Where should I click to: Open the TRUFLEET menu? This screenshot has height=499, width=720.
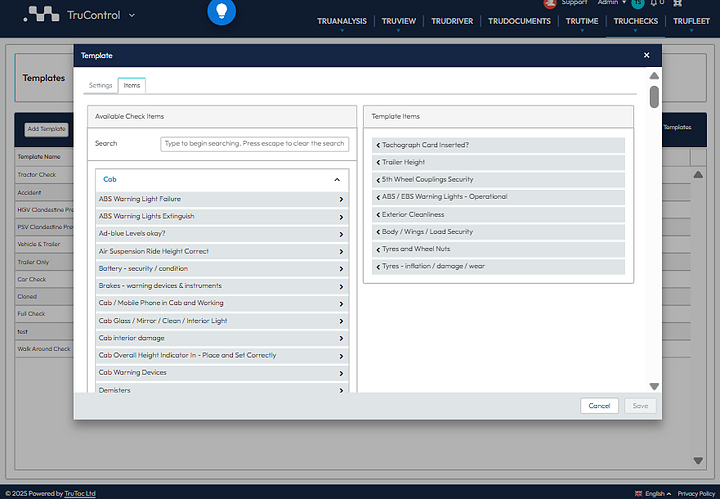tap(691, 21)
